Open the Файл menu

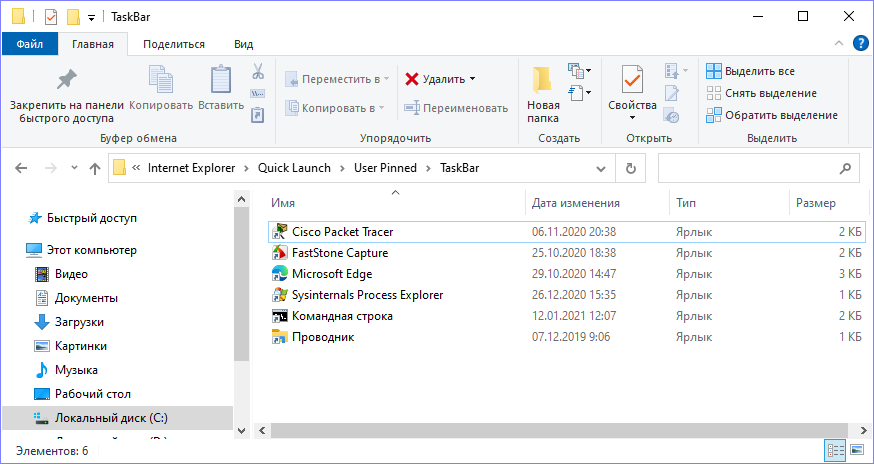point(30,44)
